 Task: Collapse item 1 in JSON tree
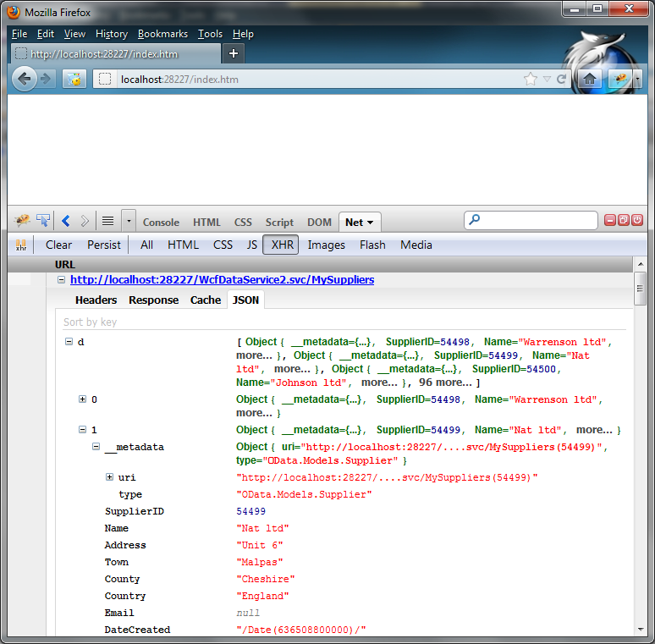point(82,429)
